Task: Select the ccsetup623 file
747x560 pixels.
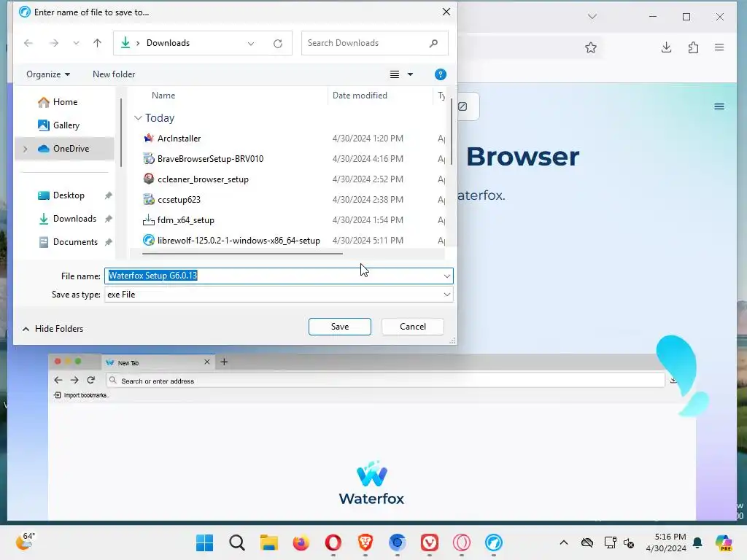Action: click(x=179, y=200)
